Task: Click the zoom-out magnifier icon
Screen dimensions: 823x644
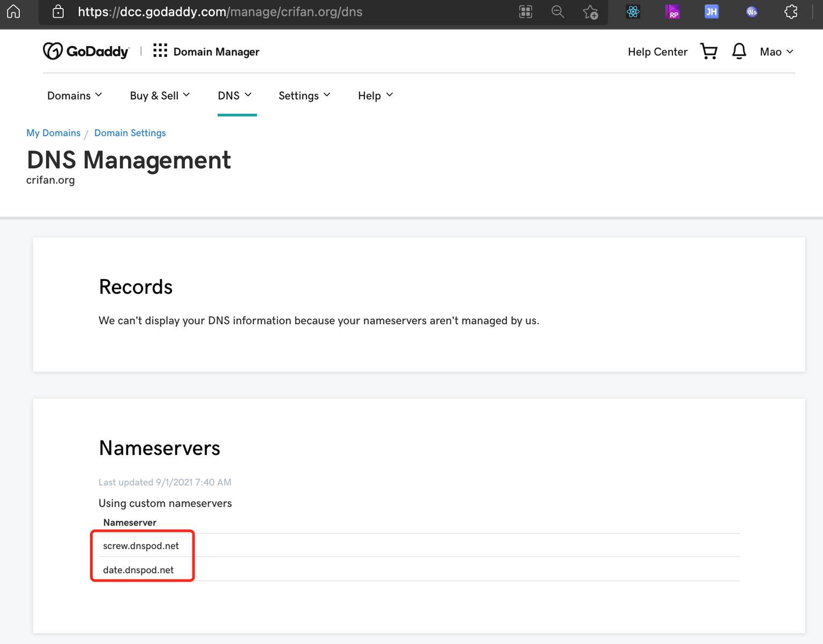Action: click(x=558, y=12)
